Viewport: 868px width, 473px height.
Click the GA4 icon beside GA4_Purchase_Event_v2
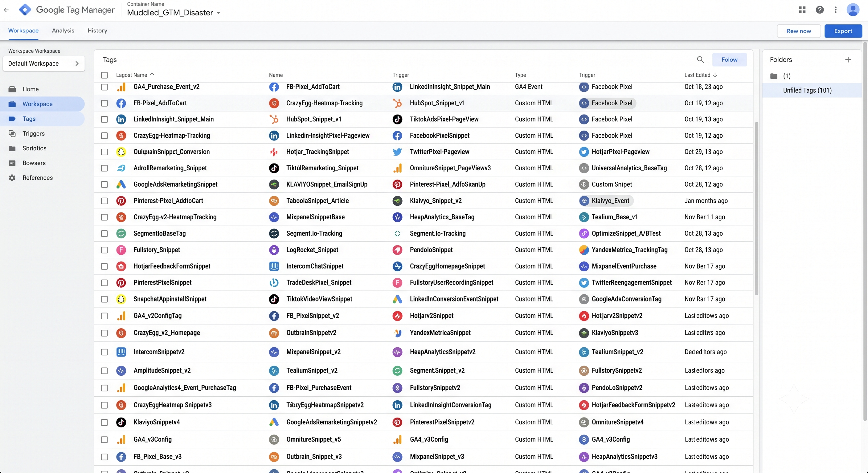pos(121,87)
